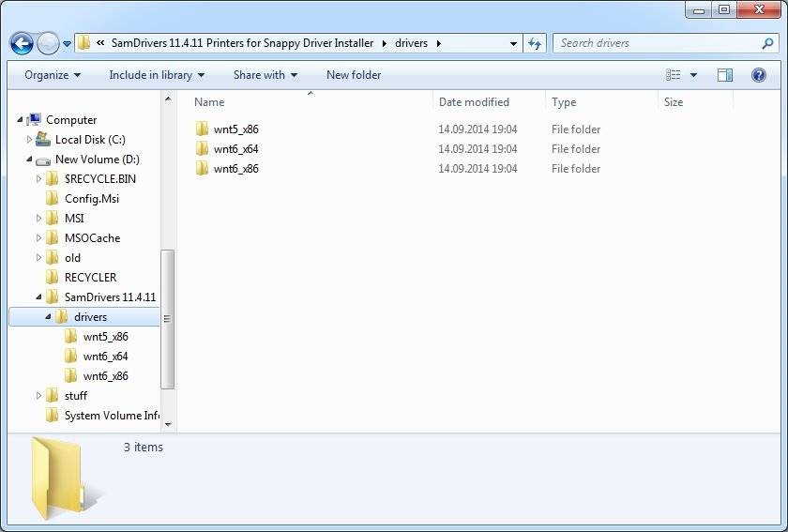Click date 14.09.2014 19:04 of wnt5_x86 row

click(477, 129)
